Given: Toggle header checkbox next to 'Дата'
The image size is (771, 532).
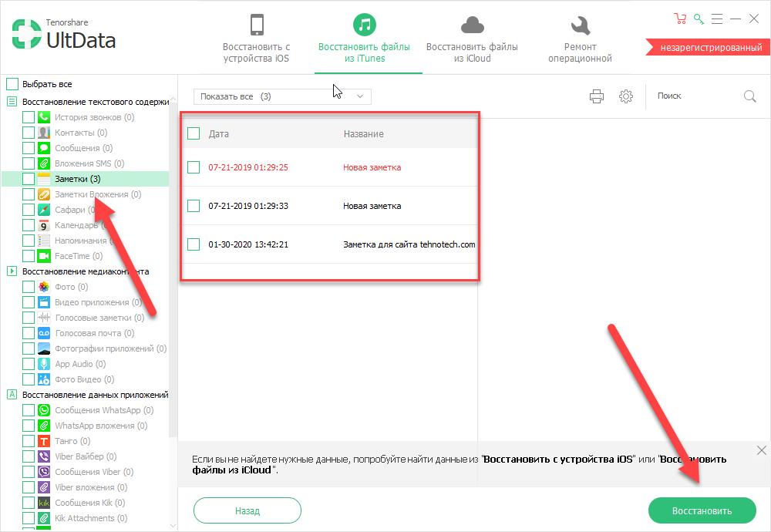Looking at the screenshot, I should [194, 133].
